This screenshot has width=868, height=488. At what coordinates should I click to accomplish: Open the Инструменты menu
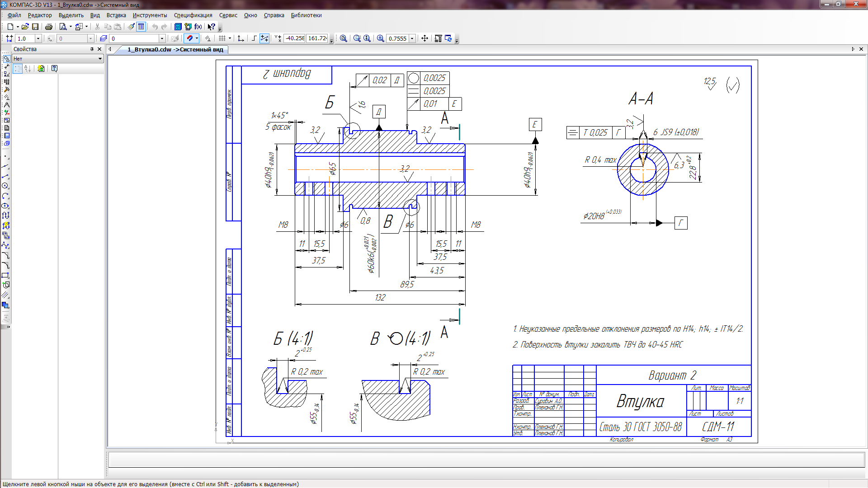150,15
